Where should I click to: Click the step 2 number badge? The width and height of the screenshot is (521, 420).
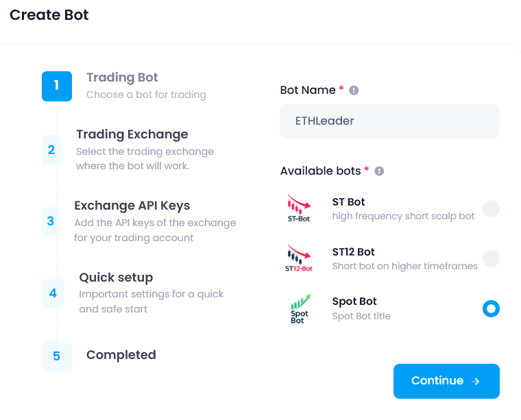tap(51, 149)
